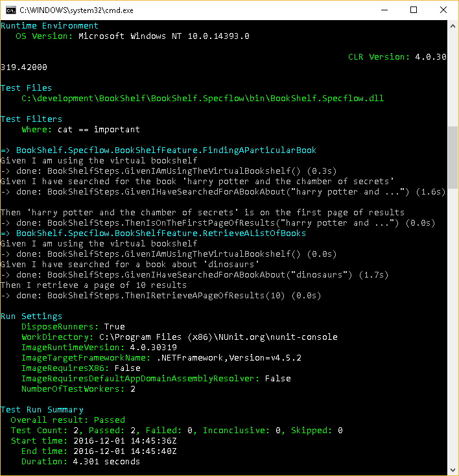This screenshot has height=476, width=459.
Task: Click the GivenIHaveSearchedForABookAbout("dinosaurs") line
Action: 194,275
